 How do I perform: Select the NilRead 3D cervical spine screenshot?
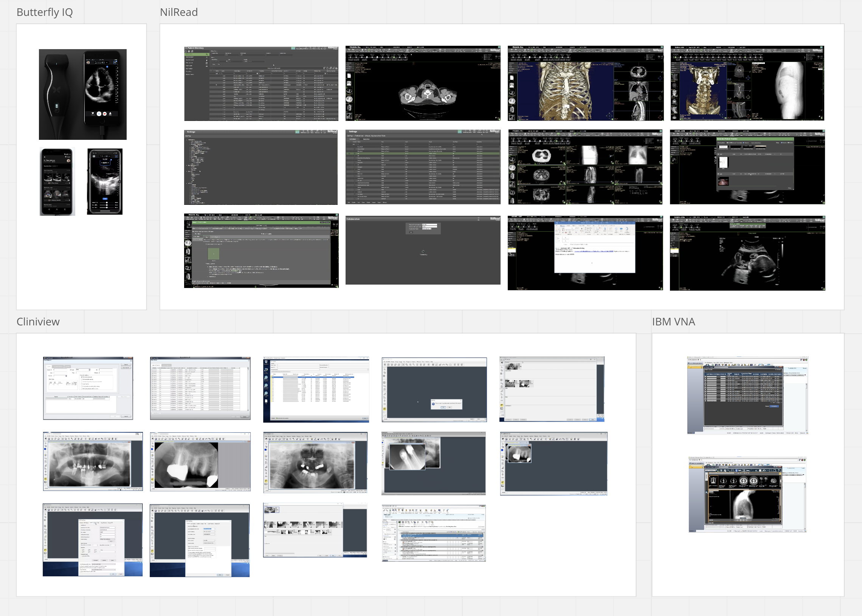(x=747, y=84)
